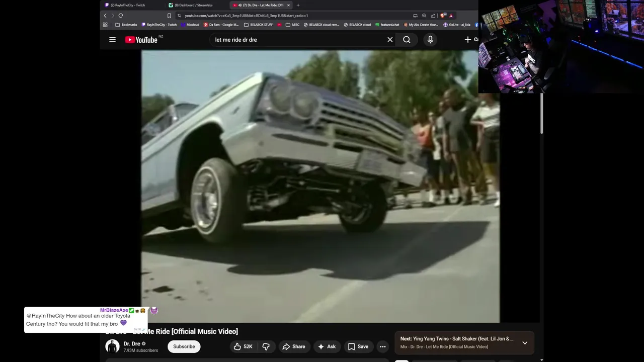Open the RayInTheCity - Twitch bookmark
The image size is (644, 362).
(x=159, y=25)
